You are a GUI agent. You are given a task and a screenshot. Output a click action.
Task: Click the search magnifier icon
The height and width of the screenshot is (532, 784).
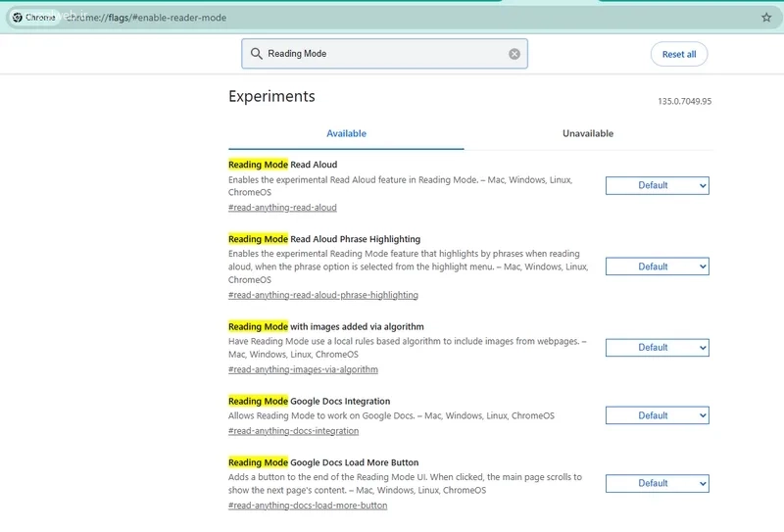click(x=257, y=54)
